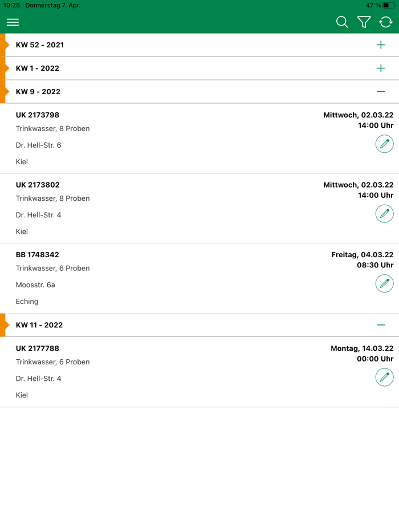Select the KW 11 - 2022 header
The height and width of the screenshot is (532, 399).
click(39, 324)
